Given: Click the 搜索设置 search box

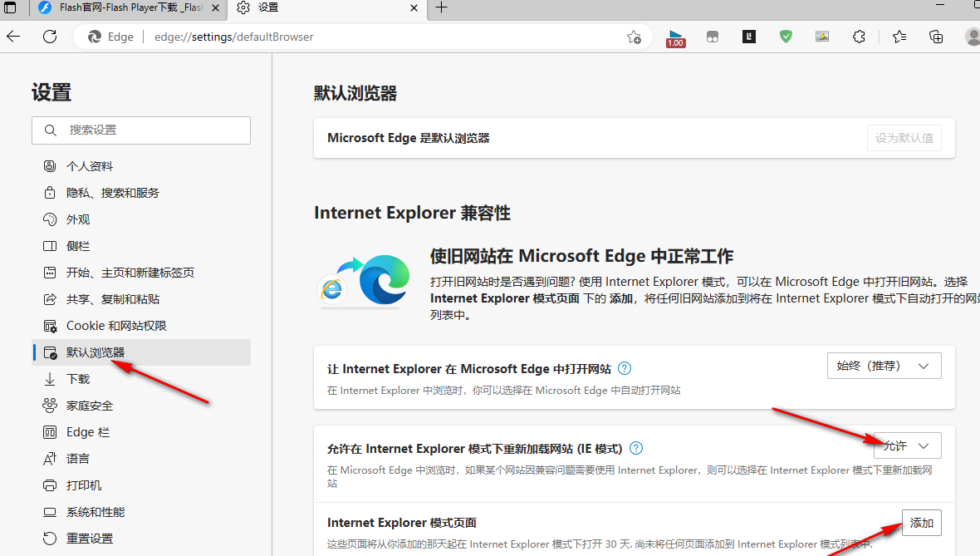Looking at the screenshot, I should [141, 130].
